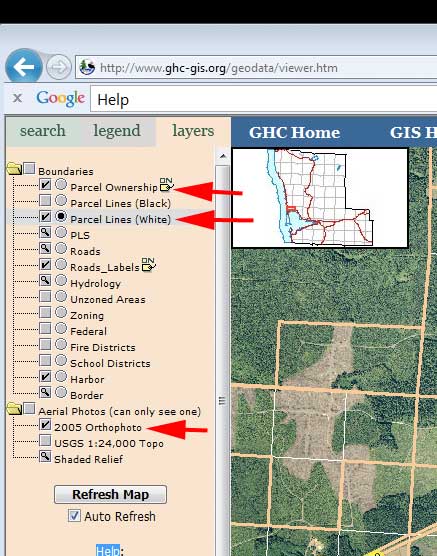Viewport: 437px width, 556px height.
Task: Click the label icon next to Parcel Ownership
Action: point(166,185)
